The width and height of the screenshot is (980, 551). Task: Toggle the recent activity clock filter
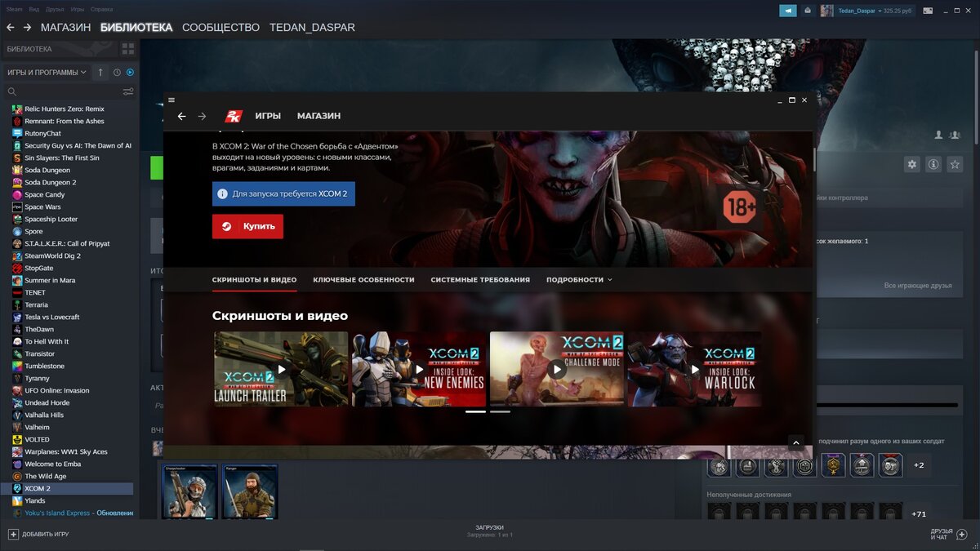117,72
